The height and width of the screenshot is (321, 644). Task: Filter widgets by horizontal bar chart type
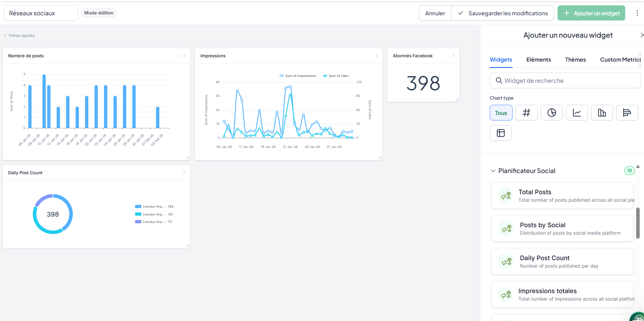627,113
